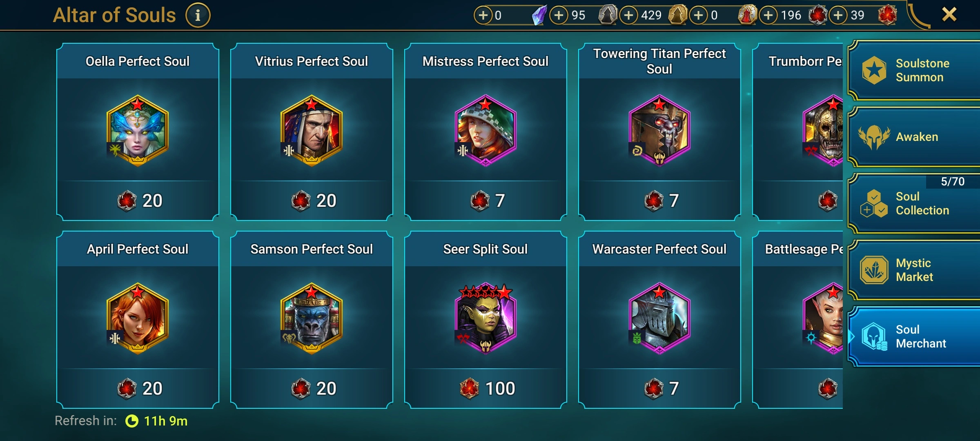Screen dimensions: 980x441
Task: Open the Altar of Souls info icon
Action: click(x=198, y=16)
